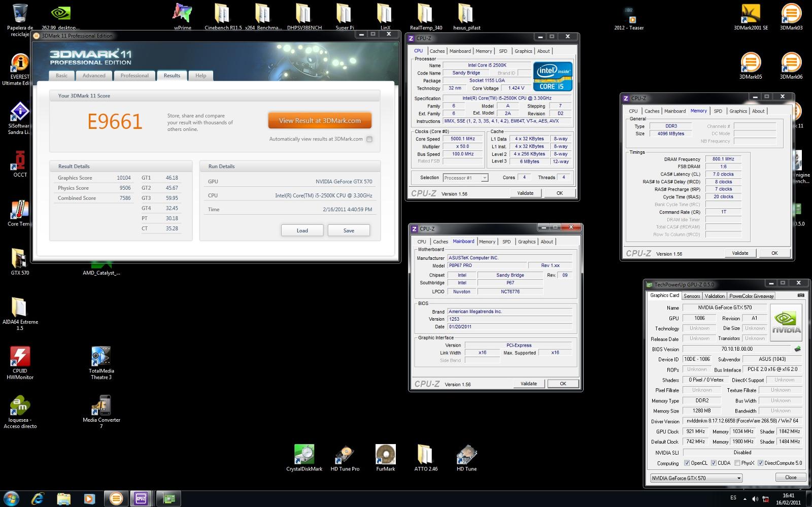
Task: Click the Close button in GPU-Z
Action: click(x=791, y=477)
